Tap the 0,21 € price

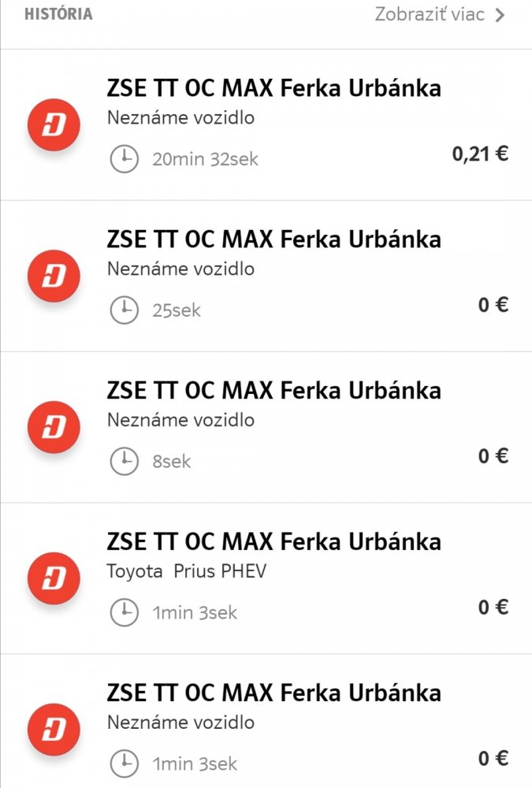point(480,154)
